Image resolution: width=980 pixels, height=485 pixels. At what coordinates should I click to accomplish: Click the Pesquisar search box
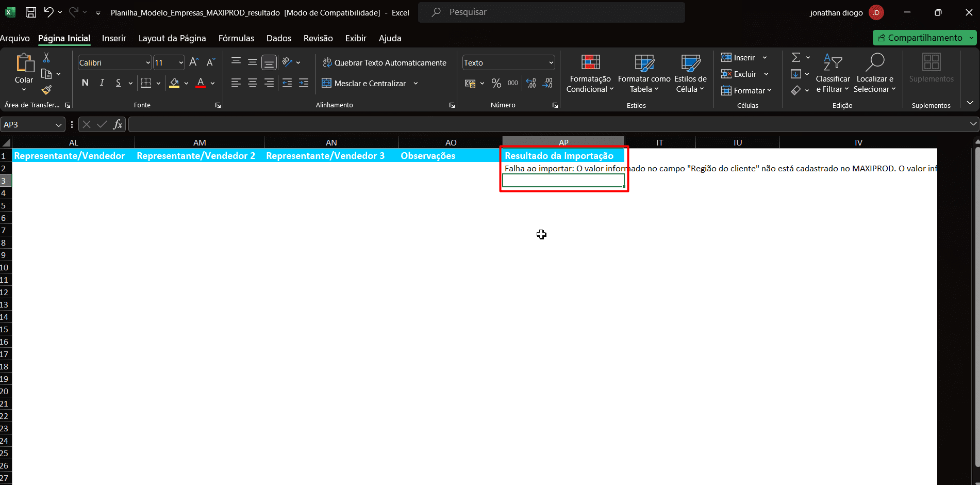(x=552, y=12)
